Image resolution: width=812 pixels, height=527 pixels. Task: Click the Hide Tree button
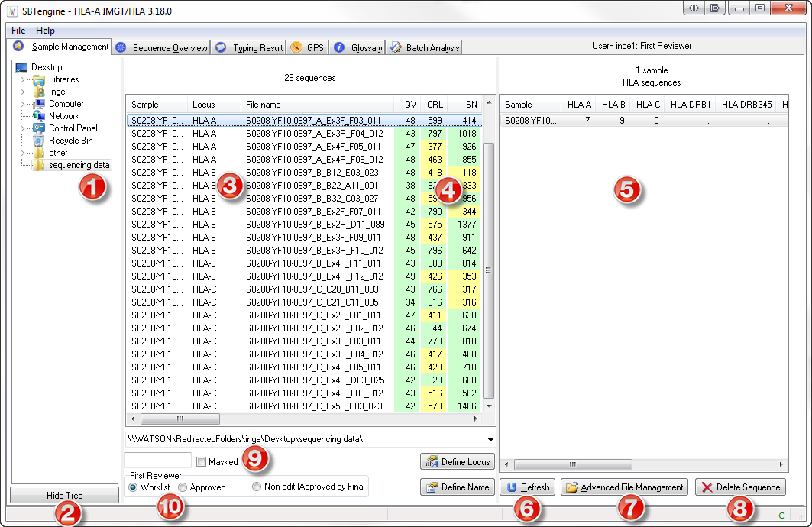pos(65,496)
